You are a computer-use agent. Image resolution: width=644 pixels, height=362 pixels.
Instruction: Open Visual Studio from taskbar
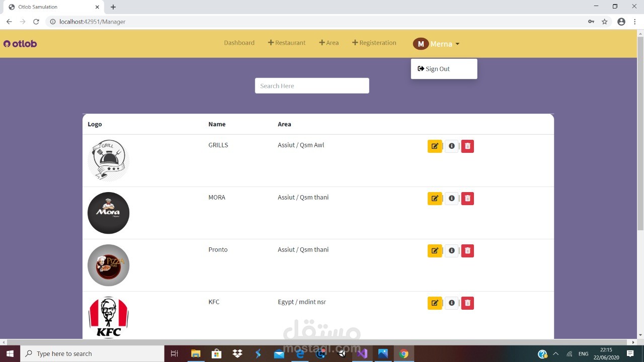pos(362,353)
